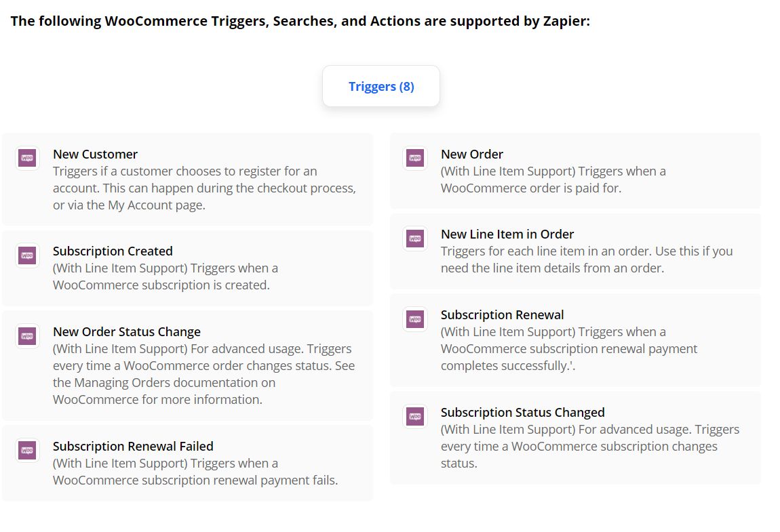This screenshot has height=532, width=780.
Task: Click the New Customer trigger description text
Action: pos(203,188)
